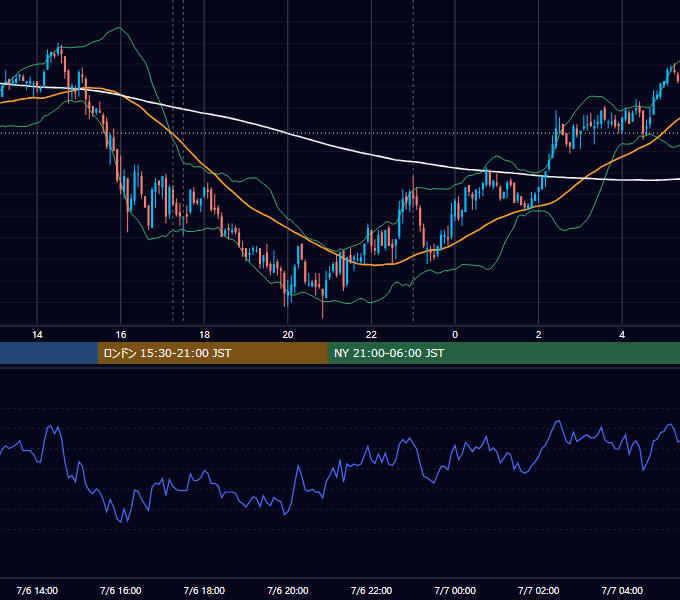Select the 20 hour label on price axis
Image resolution: width=680 pixels, height=600 pixels.
(x=288, y=335)
